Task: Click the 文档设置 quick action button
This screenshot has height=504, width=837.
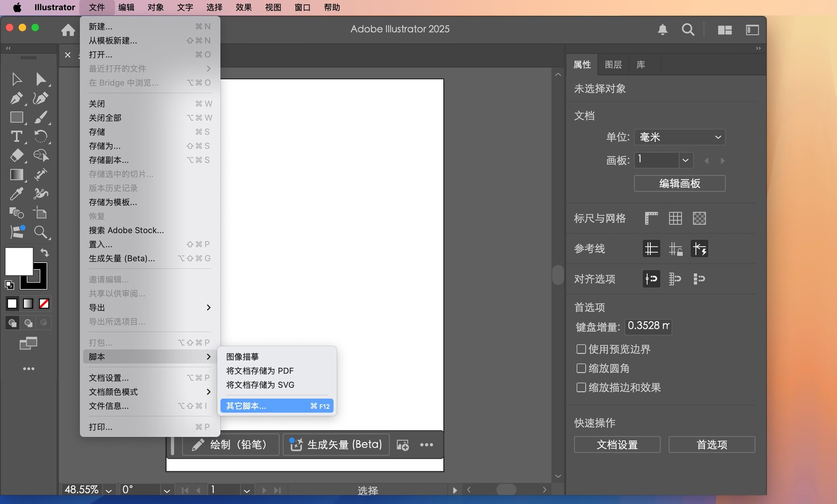Action: (617, 445)
